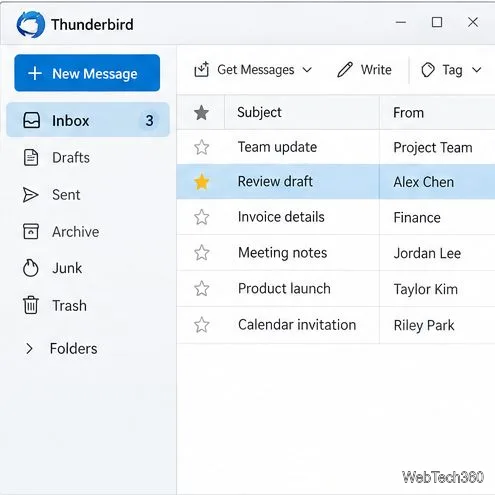The image size is (495, 495).
Task: Click the Folders label
Action: pos(74,349)
